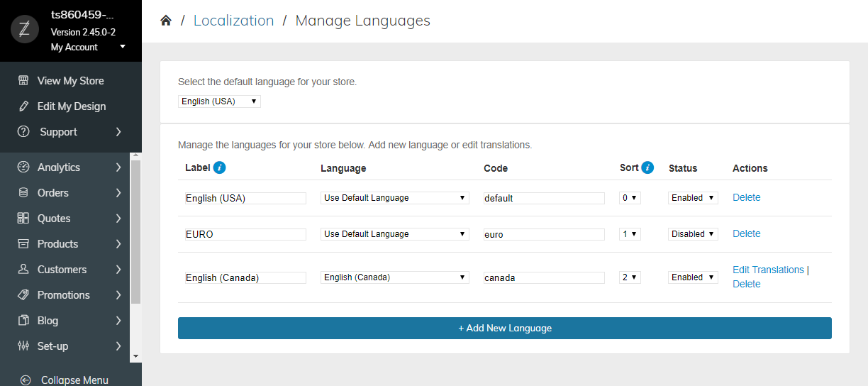The height and width of the screenshot is (386, 868).
Task: Click the Customers person icon
Action: coord(23,270)
